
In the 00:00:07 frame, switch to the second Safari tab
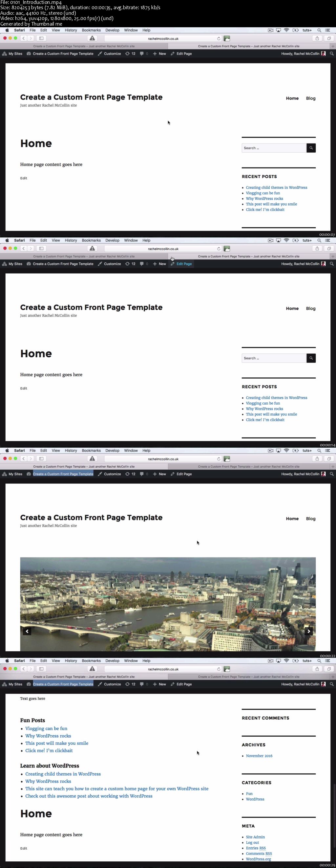(x=249, y=46)
